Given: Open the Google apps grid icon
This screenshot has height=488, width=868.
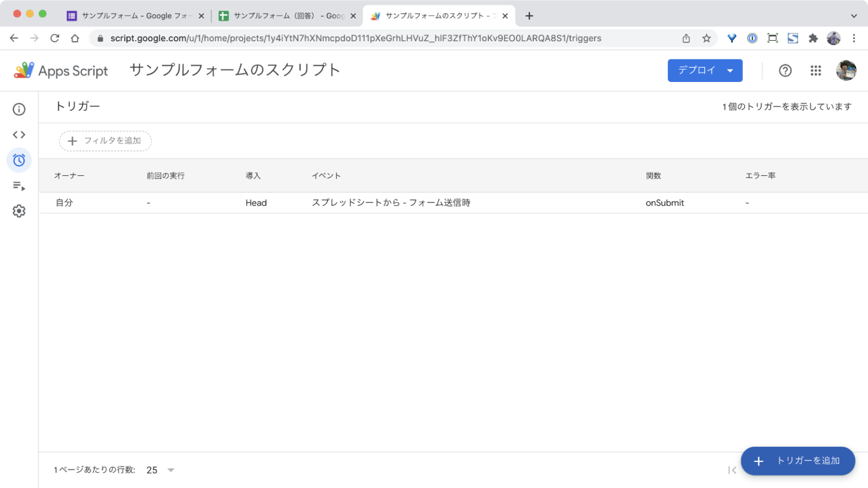Looking at the screenshot, I should point(815,71).
